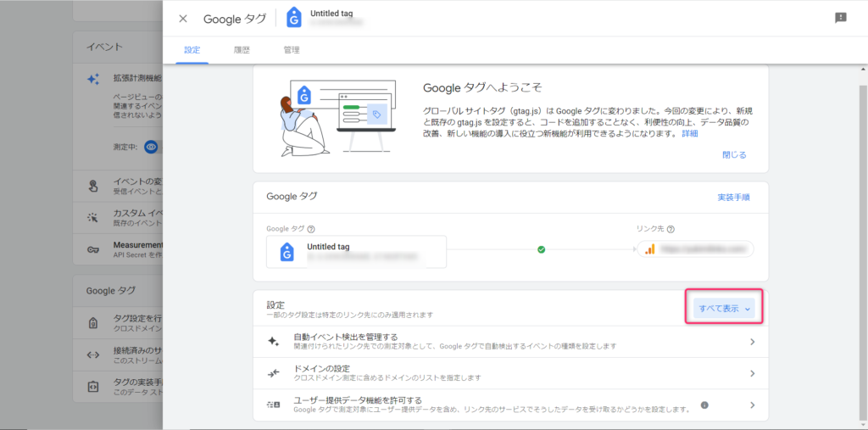The width and height of the screenshot is (868, 430).
Task: Open ドメインの設定 row
Action: coord(510,373)
